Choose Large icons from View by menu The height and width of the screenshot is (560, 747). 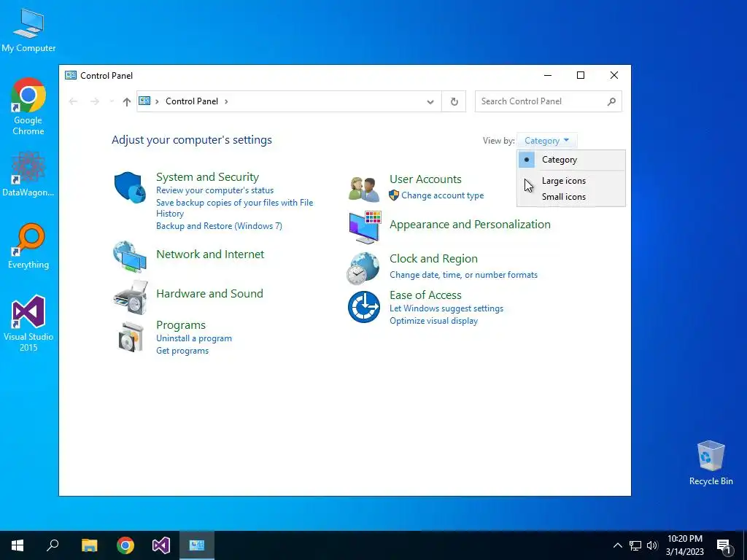[x=570, y=181]
